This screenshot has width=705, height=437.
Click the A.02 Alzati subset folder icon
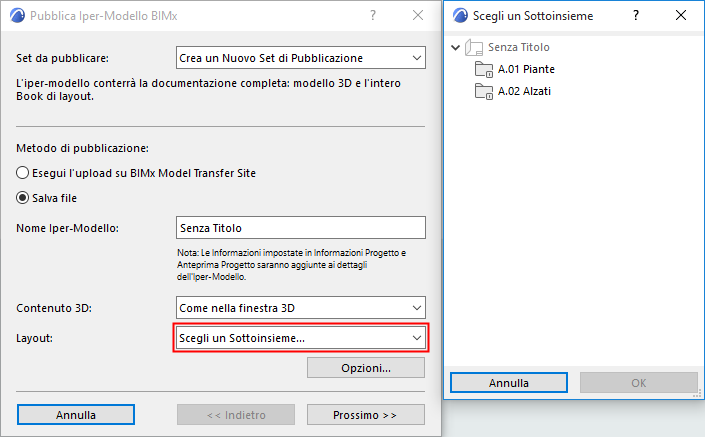pyautogui.click(x=485, y=91)
